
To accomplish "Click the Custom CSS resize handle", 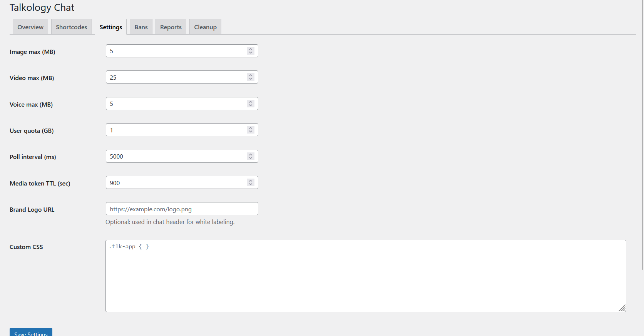I will [x=622, y=308].
